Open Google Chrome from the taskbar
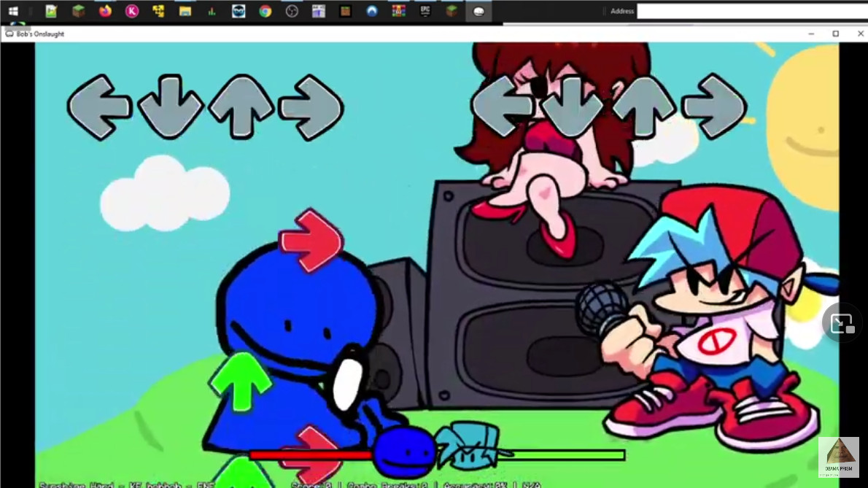This screenshot has width=868, height=488. click(x=265, y=11)
